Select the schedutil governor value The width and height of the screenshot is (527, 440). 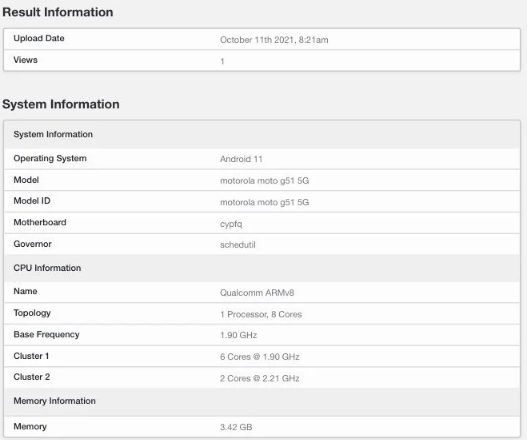click(x=238, y=245)
